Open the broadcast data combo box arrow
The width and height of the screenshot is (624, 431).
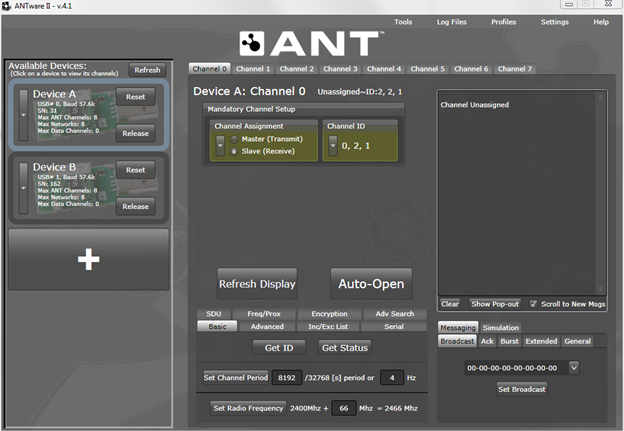[x=574, y=368]
